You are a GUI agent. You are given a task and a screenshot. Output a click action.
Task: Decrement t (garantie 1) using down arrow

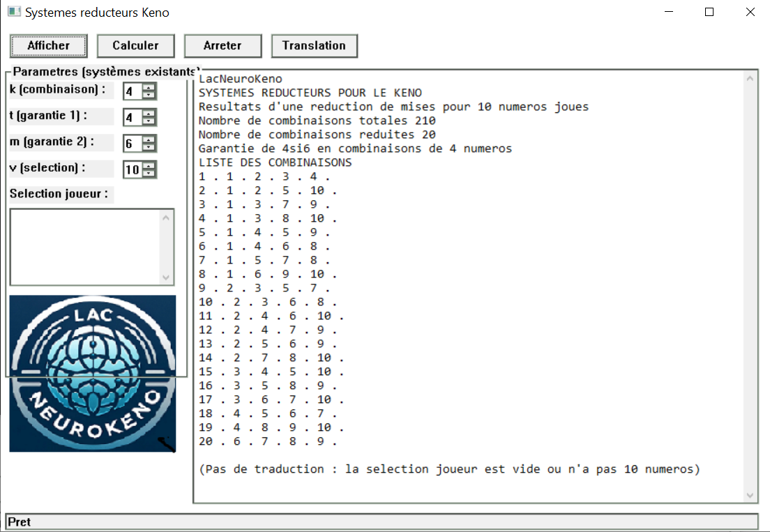[x=149, y=121]
